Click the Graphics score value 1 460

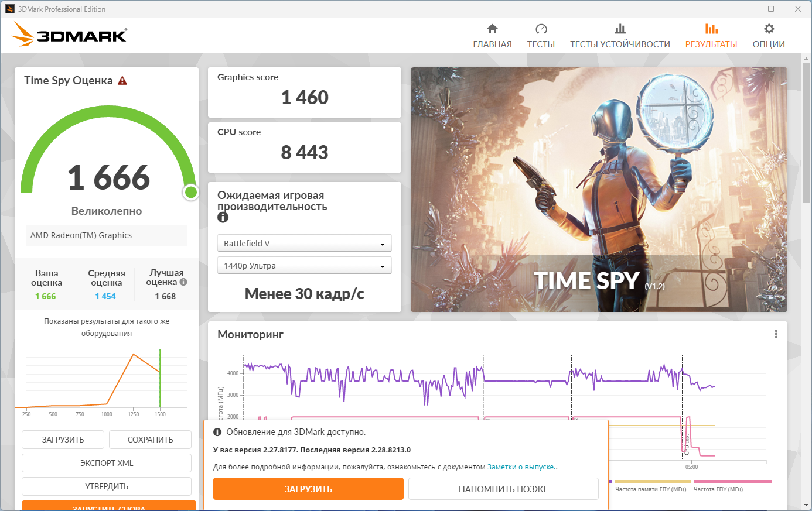point(305,97)
